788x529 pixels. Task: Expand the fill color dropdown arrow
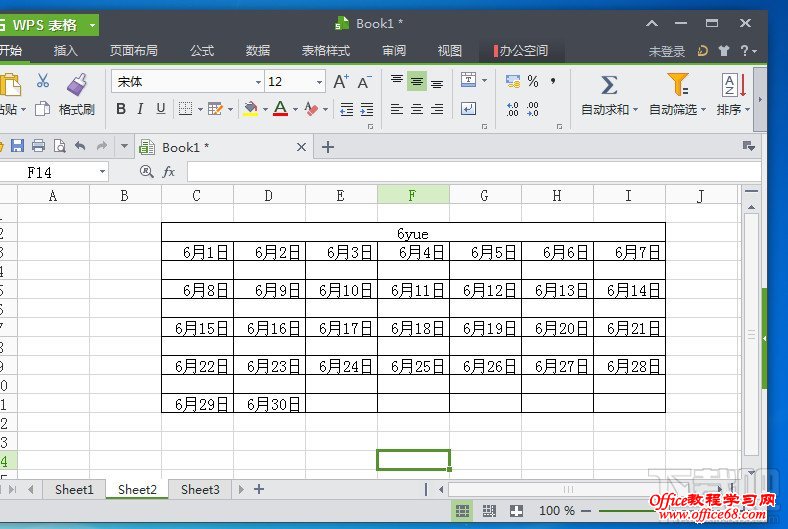tap(265, 109)
